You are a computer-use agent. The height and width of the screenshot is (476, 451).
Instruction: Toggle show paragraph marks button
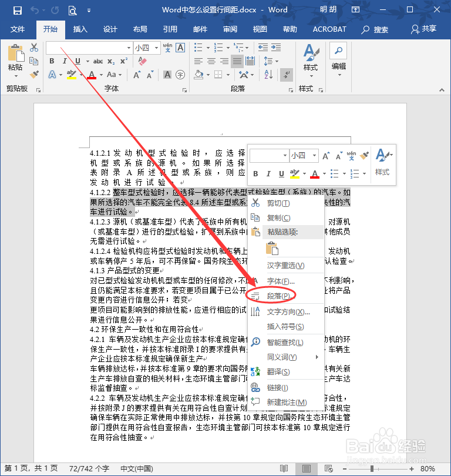pos(287,75)
